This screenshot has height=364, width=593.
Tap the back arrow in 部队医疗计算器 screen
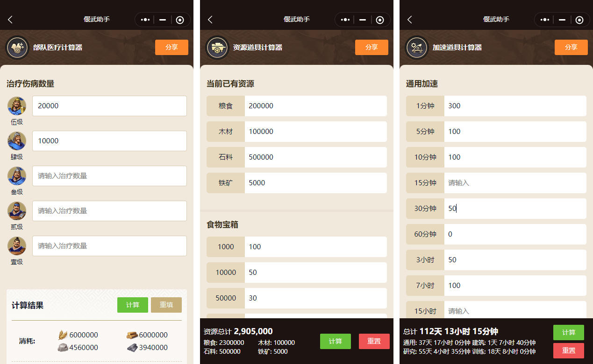tap(10, 20)
